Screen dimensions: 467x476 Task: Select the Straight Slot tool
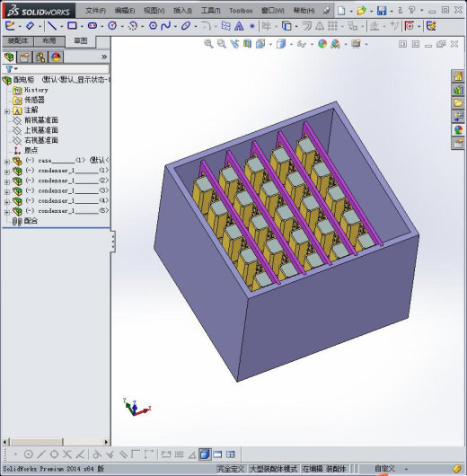click(93, 26)
